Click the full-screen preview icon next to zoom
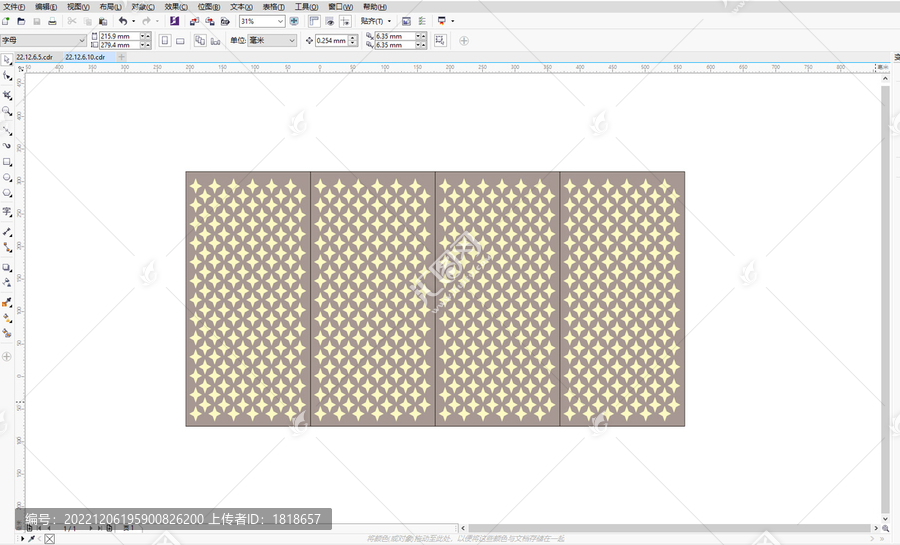Image resolution: width=900 pixels, height=545 pixels. click(294, 21)
